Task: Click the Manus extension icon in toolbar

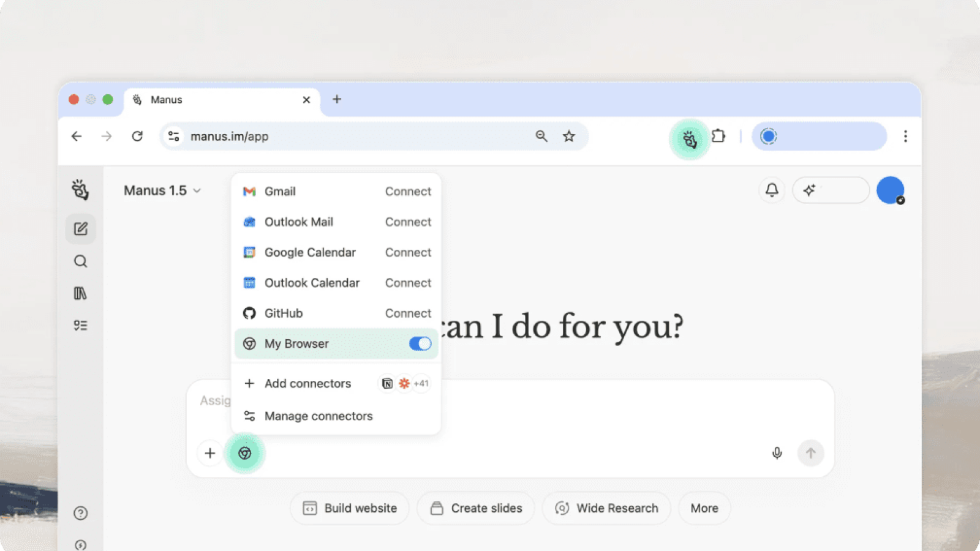Action: click(690, 140)
